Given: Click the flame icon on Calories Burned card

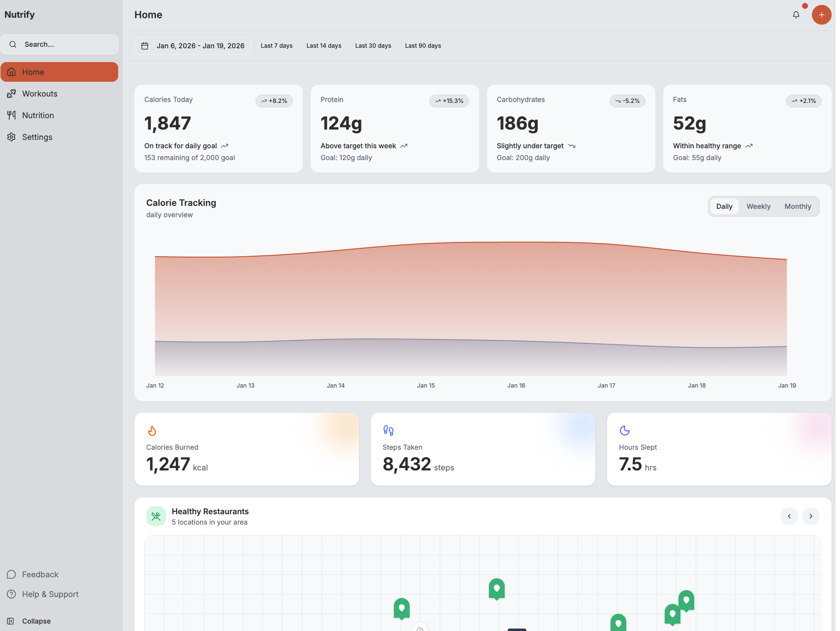Looking at the screenshot, I should [x=152, y=430].
